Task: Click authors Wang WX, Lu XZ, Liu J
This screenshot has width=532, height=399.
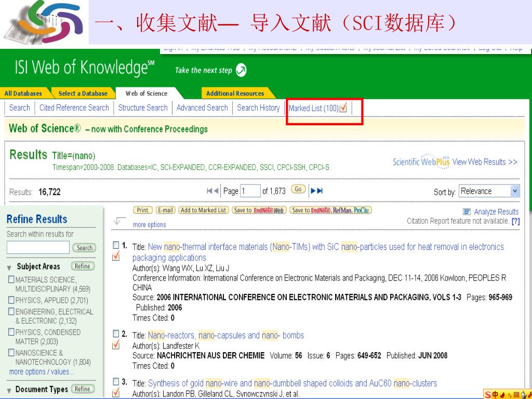Action: 196,269
